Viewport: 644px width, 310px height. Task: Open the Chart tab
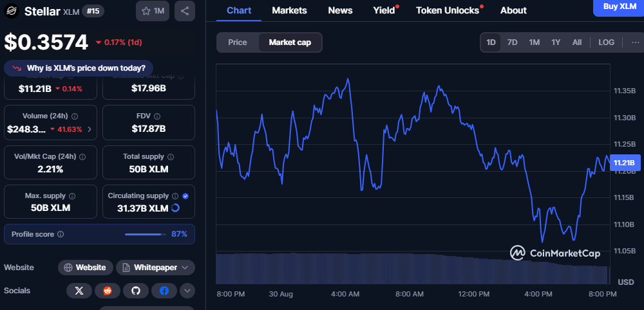point(239,10)
